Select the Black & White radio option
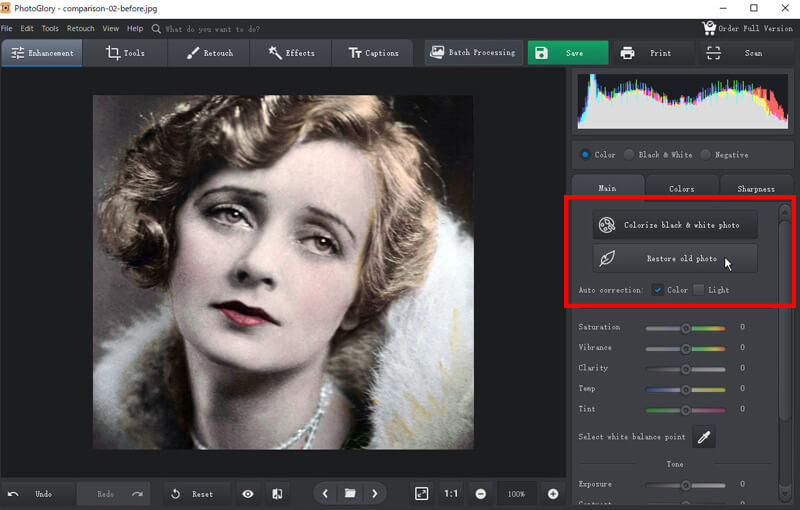 click(630, 155)
